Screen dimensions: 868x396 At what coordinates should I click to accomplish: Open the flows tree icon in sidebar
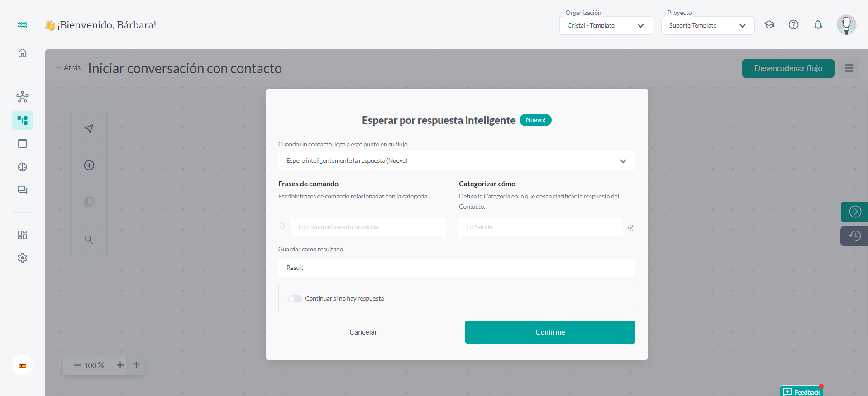click(22, 120)
